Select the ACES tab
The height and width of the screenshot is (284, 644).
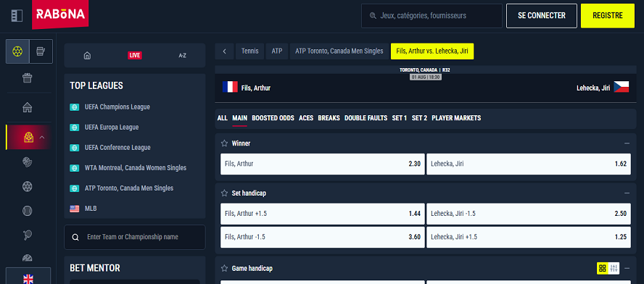pyautogui.click(x=306, y=118)
